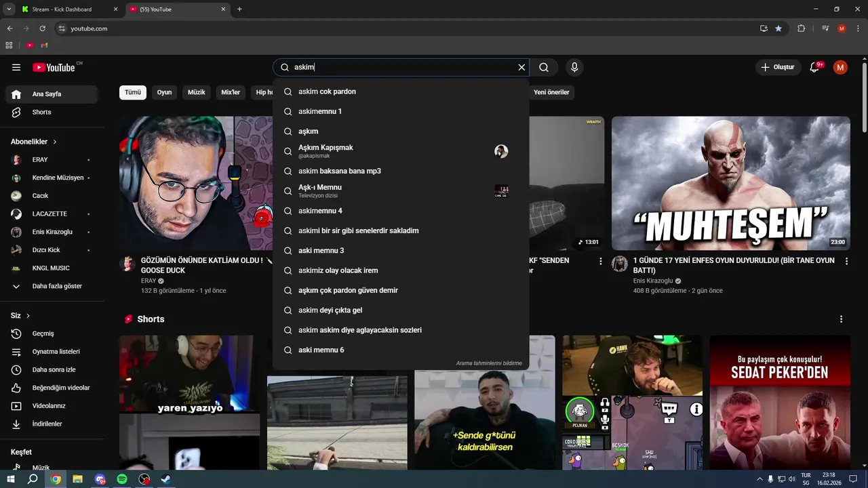868x488 pixels.
Task: Choose suggestion 'askim deyi çıkta gel'
Action: tap(401, 310)
